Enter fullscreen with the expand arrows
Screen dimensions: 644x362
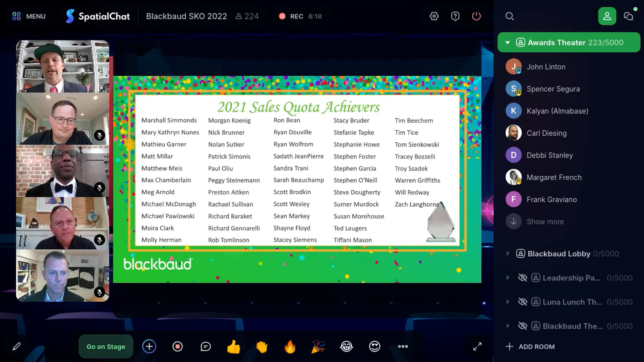(477, 346)
